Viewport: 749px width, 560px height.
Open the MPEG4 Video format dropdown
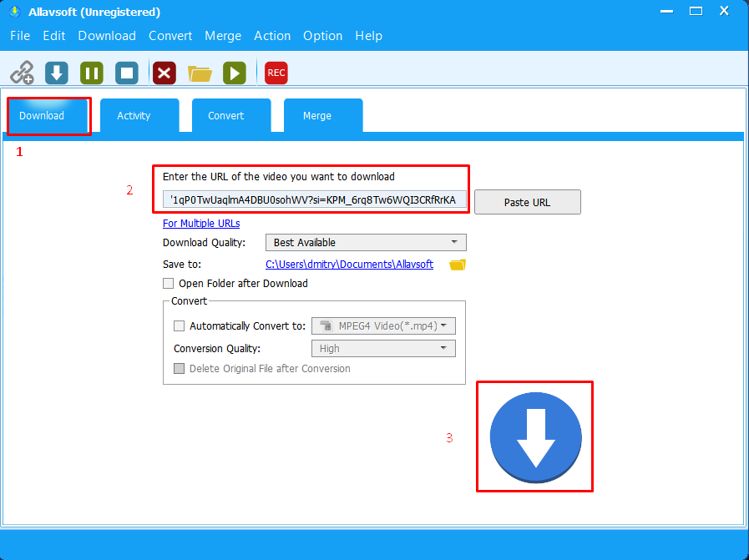tap(383, 326)
